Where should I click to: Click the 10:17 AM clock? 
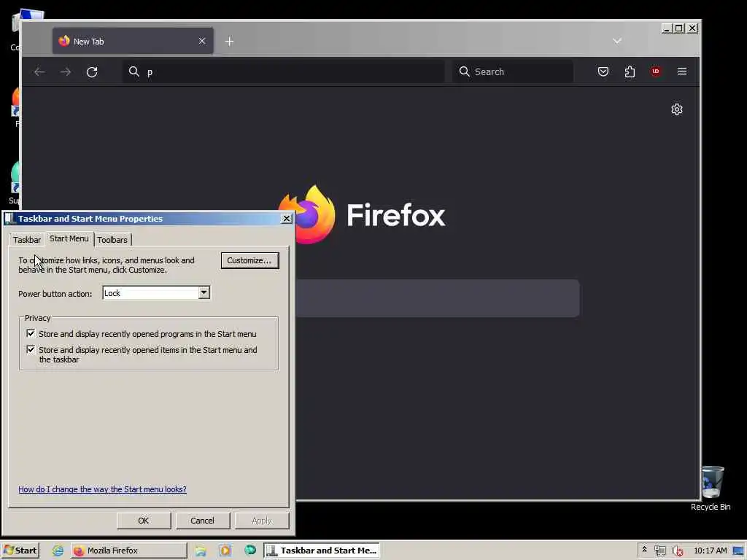711,551
